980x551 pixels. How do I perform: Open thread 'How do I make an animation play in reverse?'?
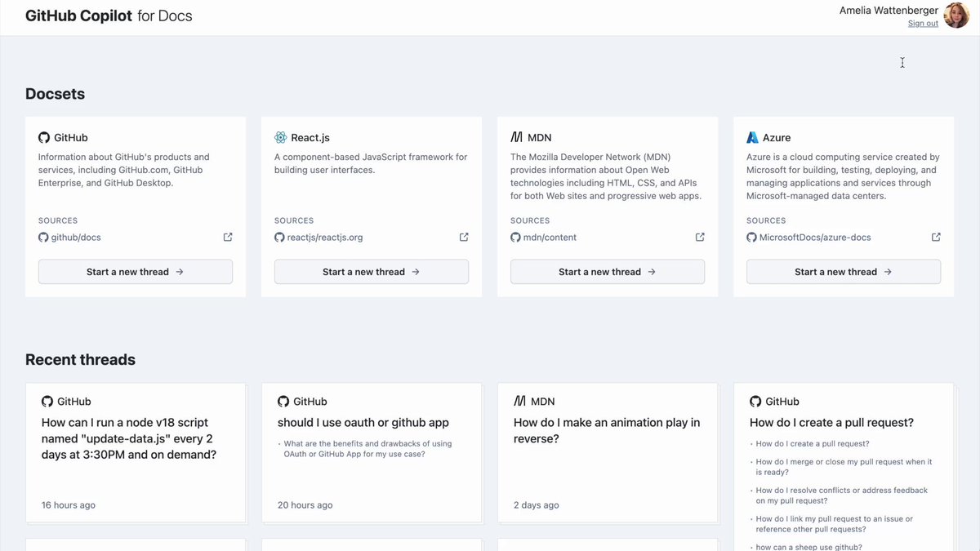pos(607,430)
